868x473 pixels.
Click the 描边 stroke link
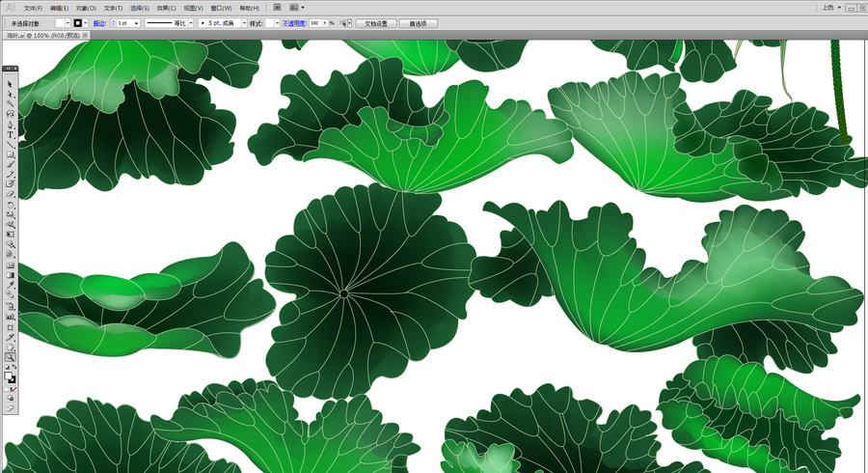(x=99, y=23)
